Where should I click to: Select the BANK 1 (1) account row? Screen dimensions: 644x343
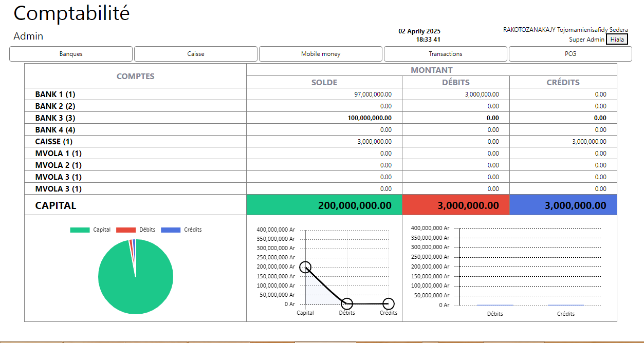55,94
